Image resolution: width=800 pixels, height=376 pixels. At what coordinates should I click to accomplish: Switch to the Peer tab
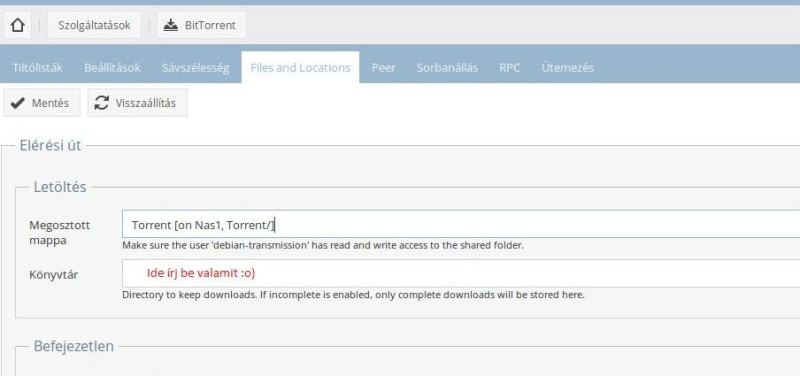tap(383, 67)
